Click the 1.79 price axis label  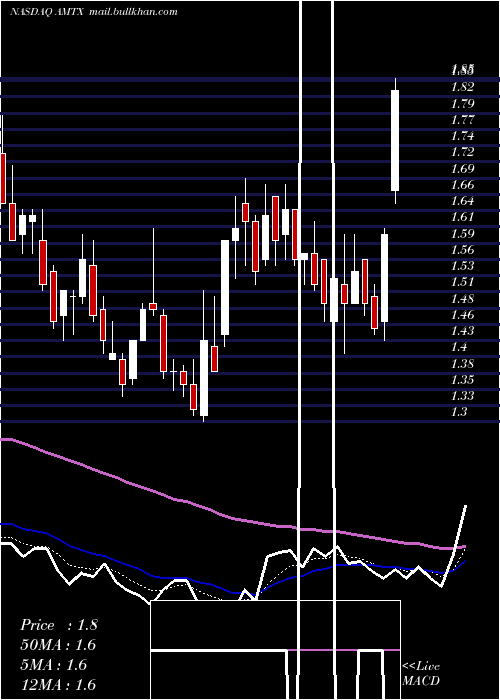[462, 104]
